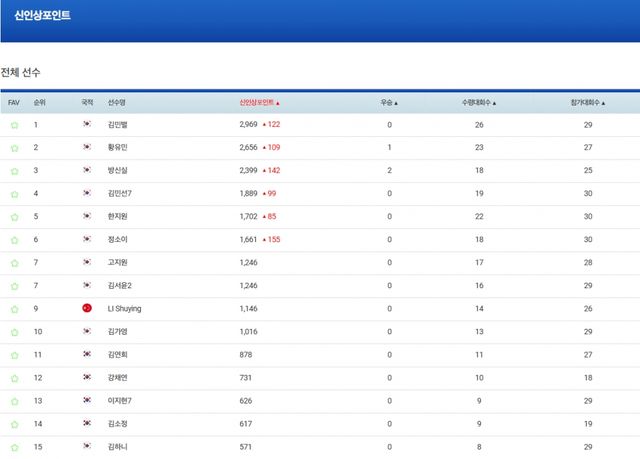Click the Korean flag icon next to 김하니
Viewport: 640px width, 459px height.
point(87,447)
